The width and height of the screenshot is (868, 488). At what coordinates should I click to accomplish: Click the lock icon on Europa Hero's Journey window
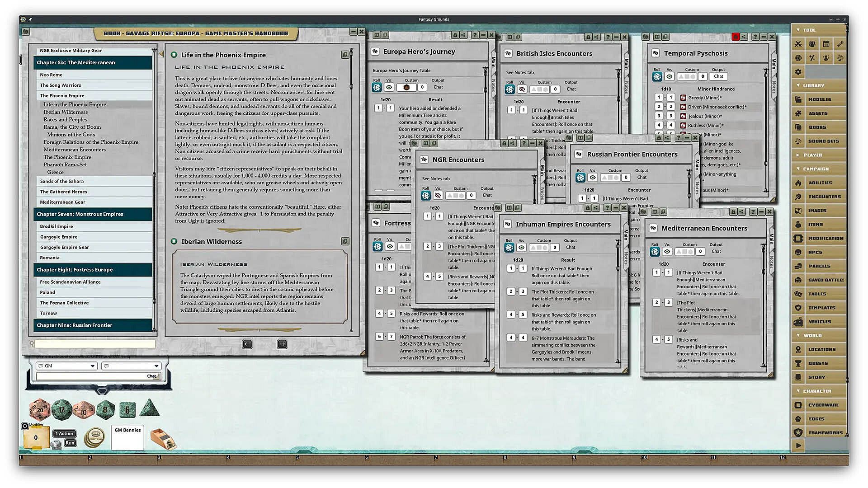456,35
